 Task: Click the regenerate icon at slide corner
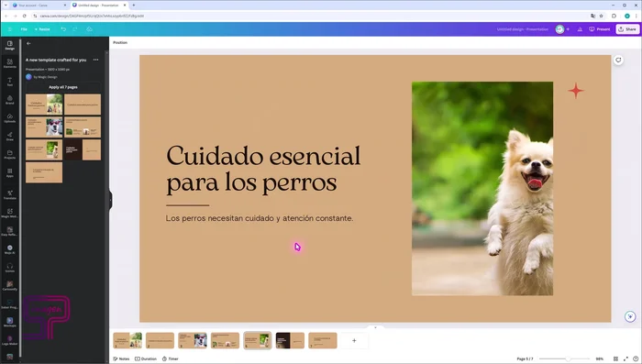(x=618, y=60)
